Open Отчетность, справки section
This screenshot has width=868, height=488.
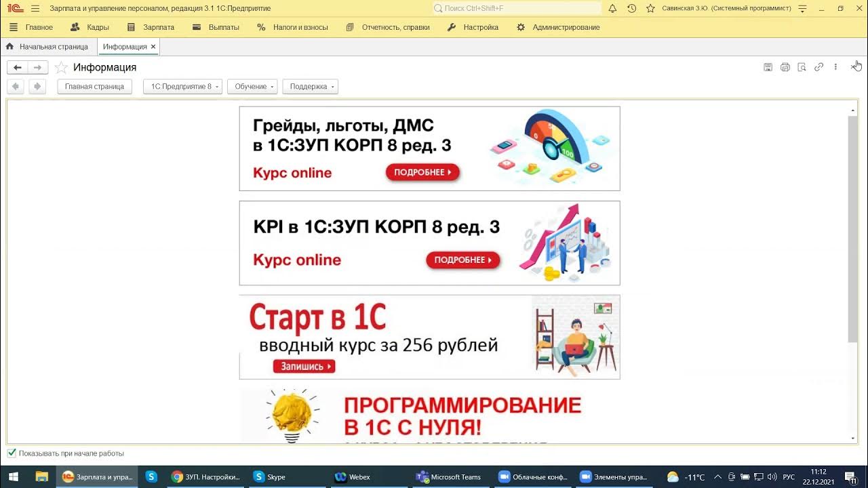(387, 27)
